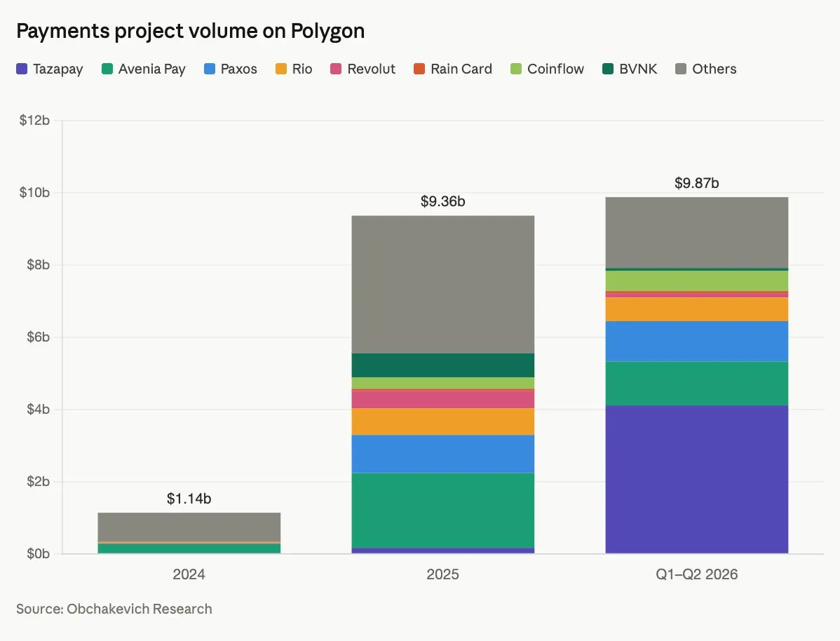This screenshot has height=641, width=840.
Task: Click the Avenia Pay green legend swatch
Action: [107, 69]
